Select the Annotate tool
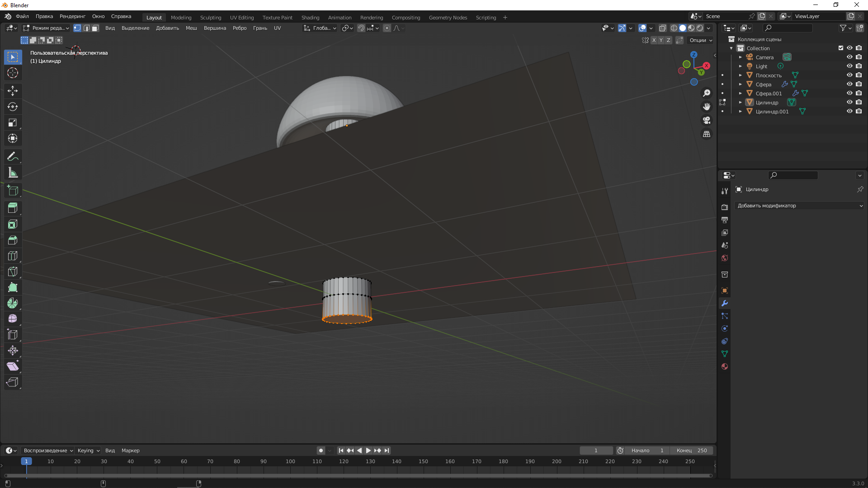Viewport: 868px width, 488px height. click(x=13, y=156)
